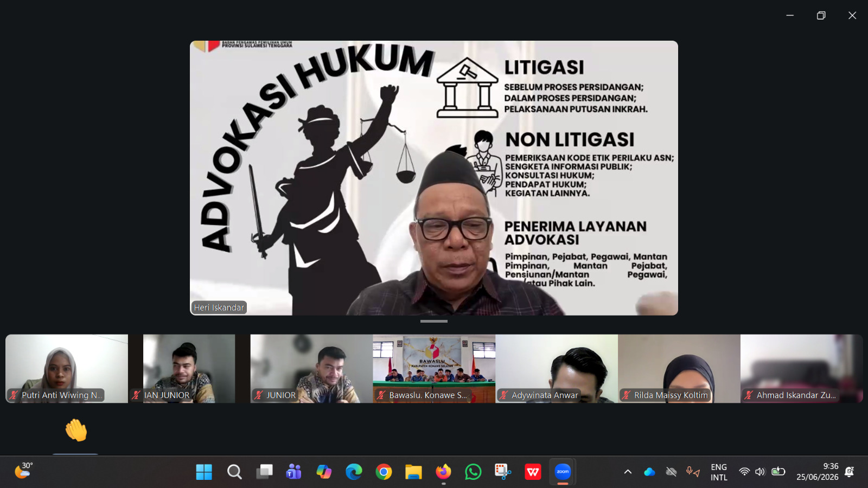Click the volume speaker tray icon

coord(760,472)
